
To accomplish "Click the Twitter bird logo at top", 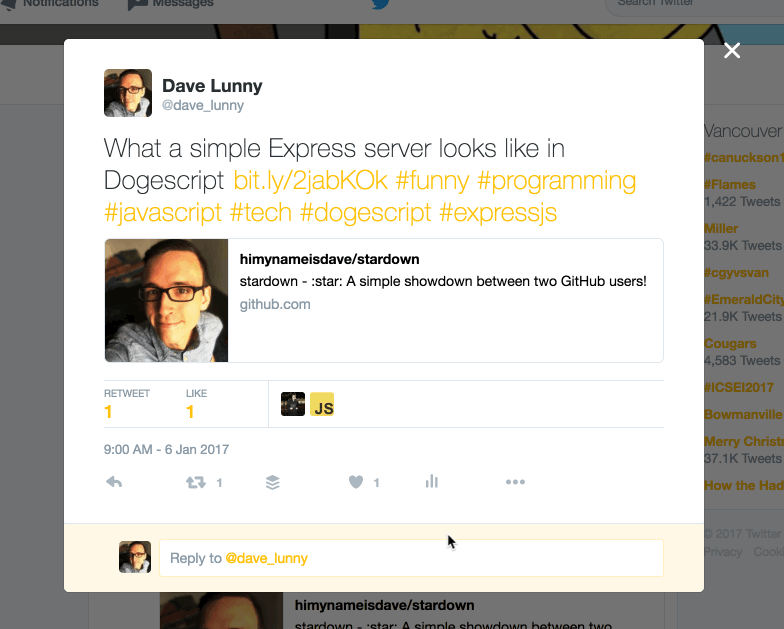I will click(x=380, y=4).
